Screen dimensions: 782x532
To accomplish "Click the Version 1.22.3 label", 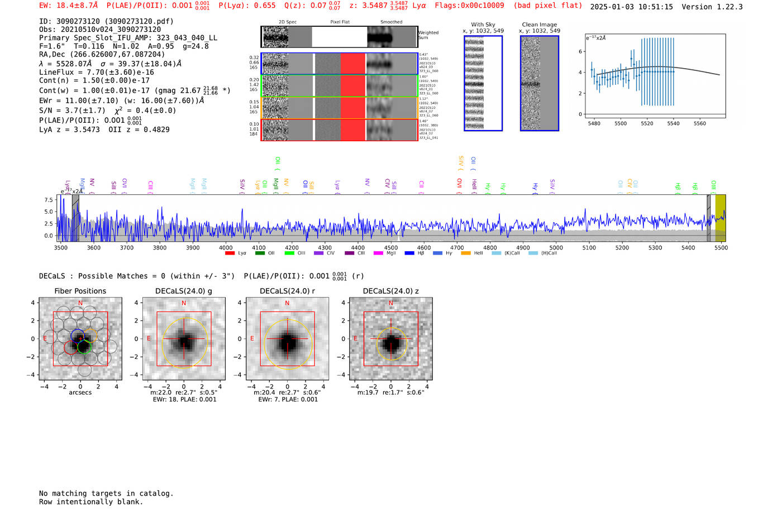I will (x=712, y=7).
